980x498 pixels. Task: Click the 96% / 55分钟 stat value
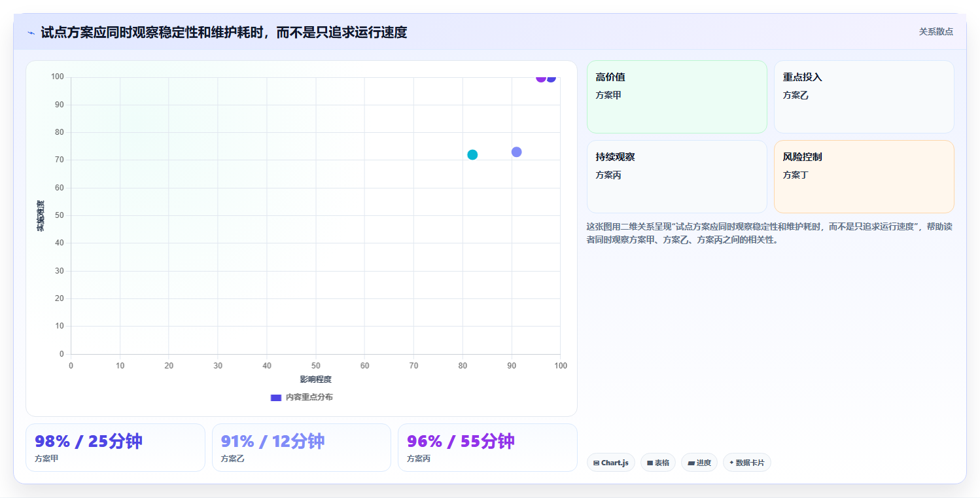point(461,441)
